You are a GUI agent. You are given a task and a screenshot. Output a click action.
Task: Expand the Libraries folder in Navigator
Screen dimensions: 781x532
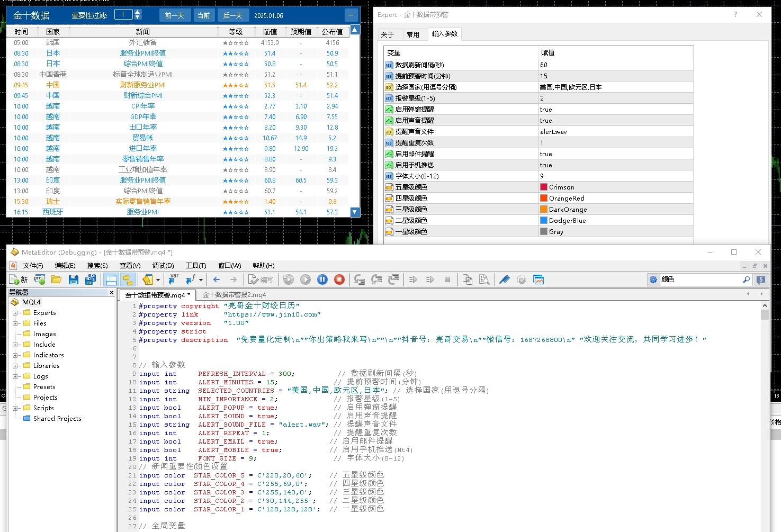[x=15, y=366]
